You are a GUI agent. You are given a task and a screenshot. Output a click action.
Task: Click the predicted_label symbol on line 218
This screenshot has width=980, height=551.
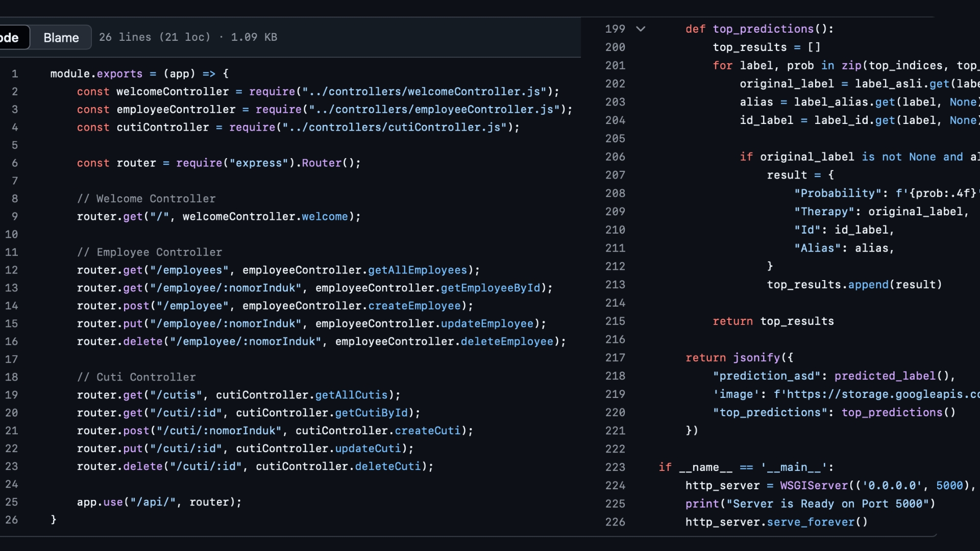[885, 376]
